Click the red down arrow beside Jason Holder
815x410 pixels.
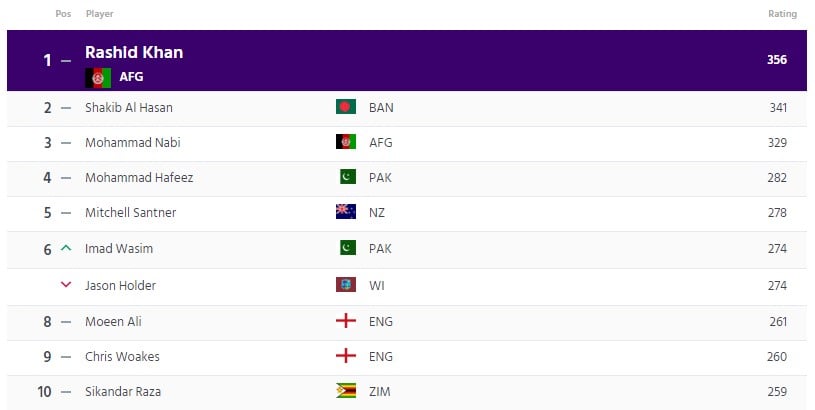click(x=65, y=284)
